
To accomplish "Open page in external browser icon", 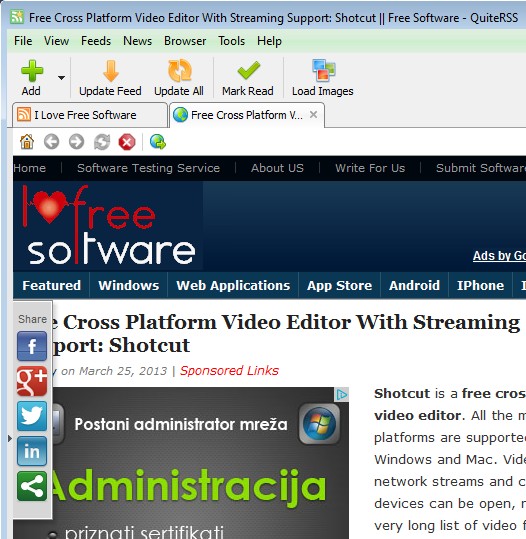I will click(x=158, y=142).
